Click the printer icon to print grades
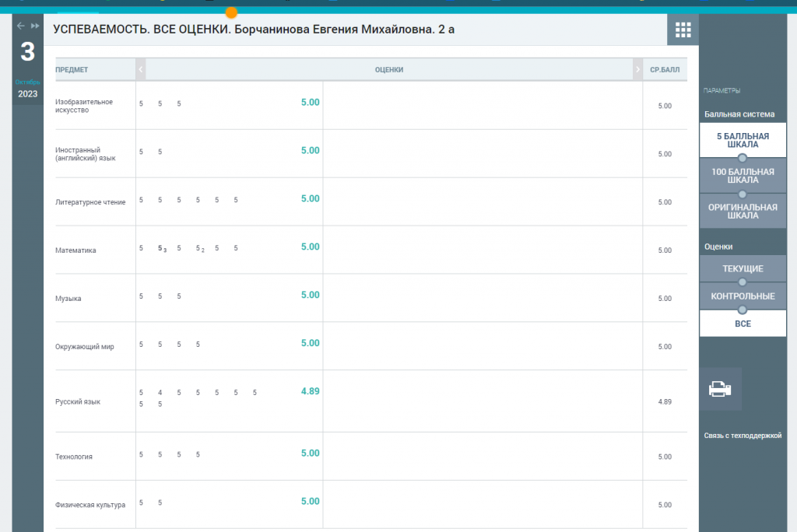This screenshot has width=797, height=532. point(720,389)
